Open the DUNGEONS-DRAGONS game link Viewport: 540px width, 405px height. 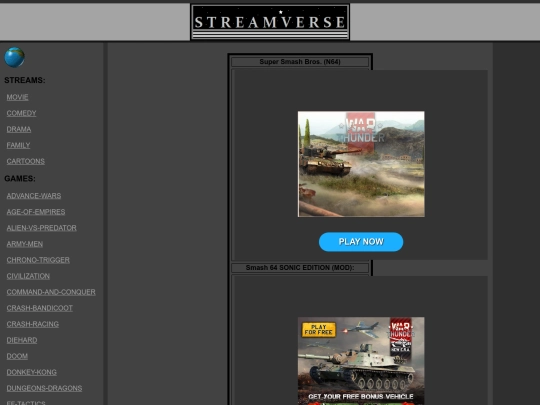point(44,388)
